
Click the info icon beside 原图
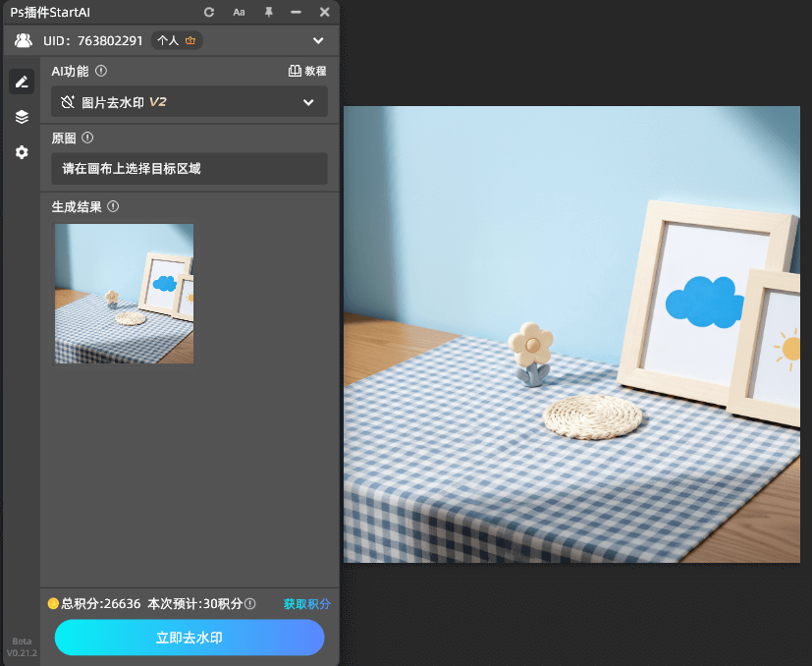[87, 139]
